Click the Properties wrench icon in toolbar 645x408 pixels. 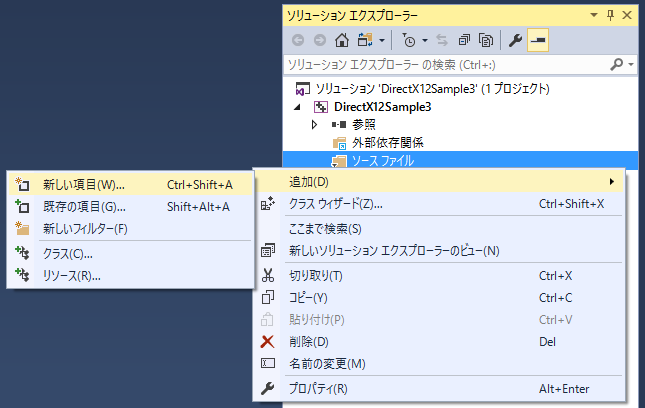(515, 40)
